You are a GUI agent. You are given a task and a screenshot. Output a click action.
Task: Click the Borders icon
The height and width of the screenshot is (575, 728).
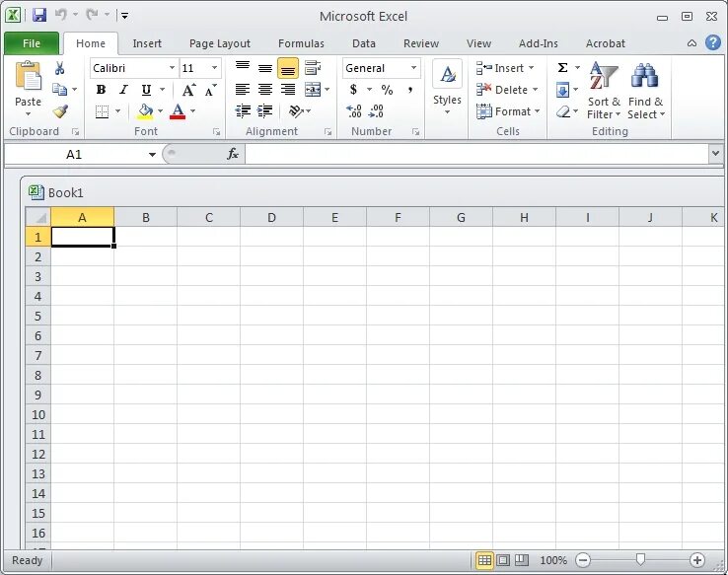point(102,111)
